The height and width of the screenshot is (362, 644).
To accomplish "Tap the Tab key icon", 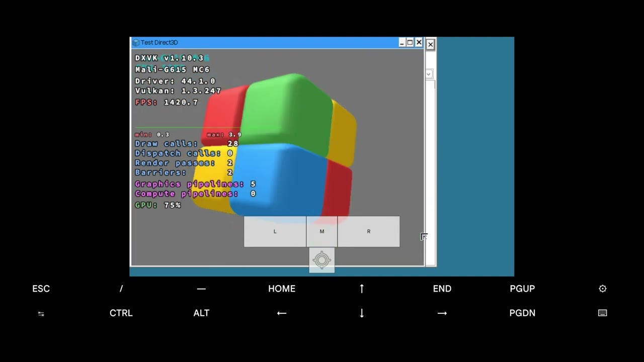I will [x=41, y=313].
